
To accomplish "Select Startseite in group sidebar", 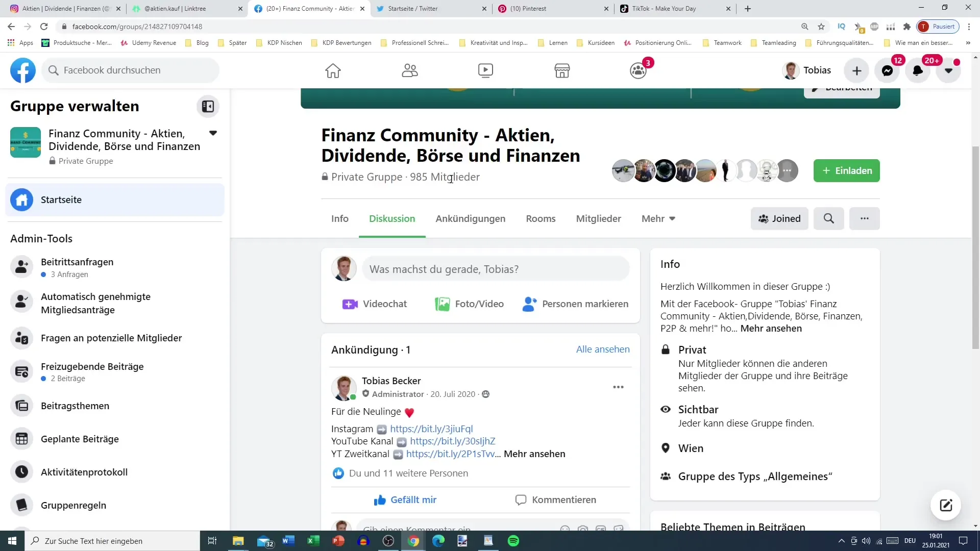I will click(115, 199).
